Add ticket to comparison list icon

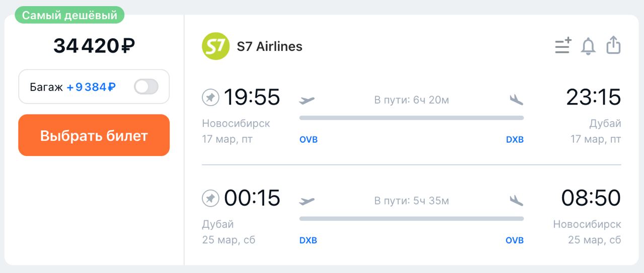(x=563, y=45)
